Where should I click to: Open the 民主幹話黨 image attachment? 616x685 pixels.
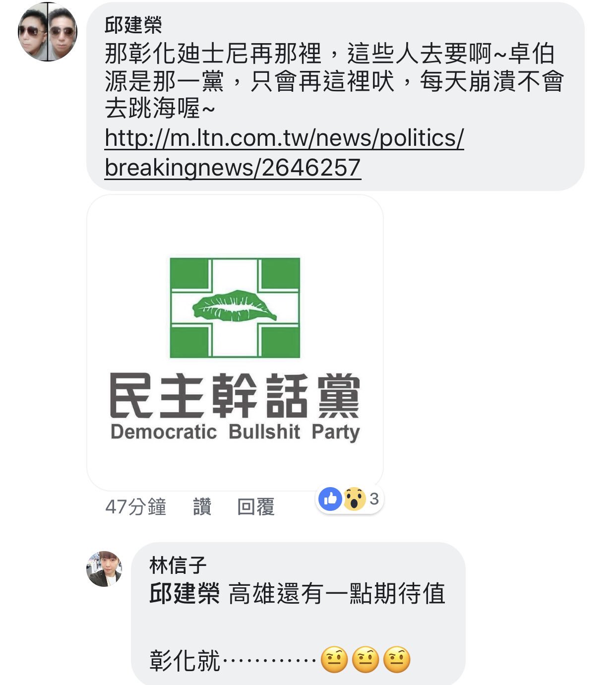[235, 343]
